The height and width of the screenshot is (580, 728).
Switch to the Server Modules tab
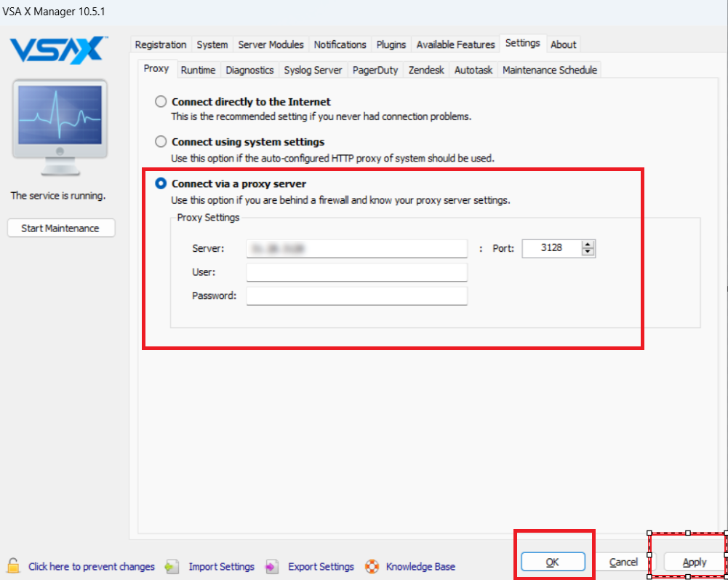(271, 44)
